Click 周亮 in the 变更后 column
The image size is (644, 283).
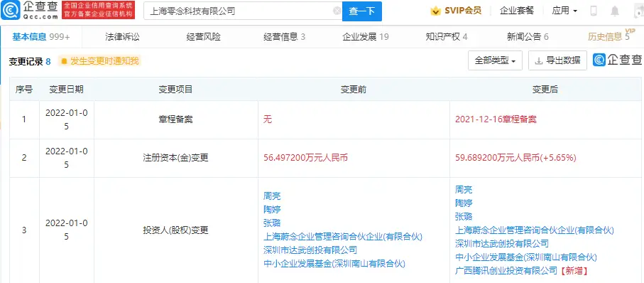click(464, 190)
